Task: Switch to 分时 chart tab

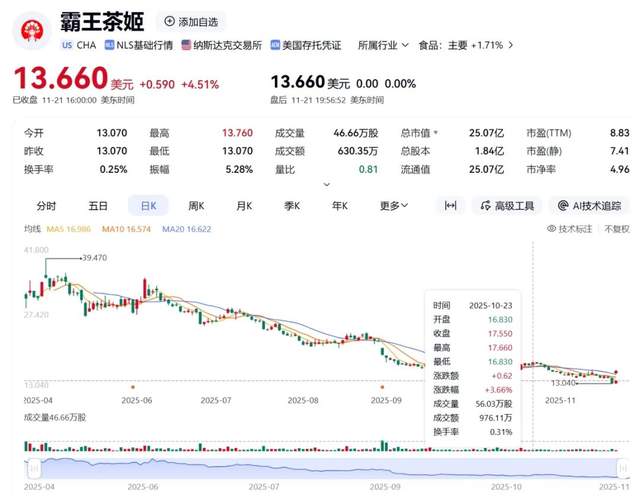Action: tap(46, 206)
